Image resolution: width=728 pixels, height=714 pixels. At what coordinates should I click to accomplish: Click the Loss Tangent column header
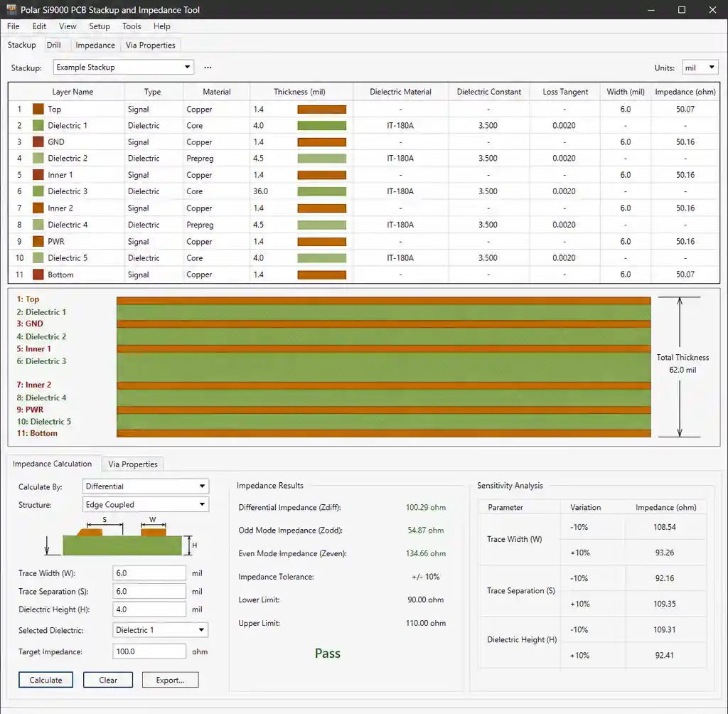click(565, 92)
